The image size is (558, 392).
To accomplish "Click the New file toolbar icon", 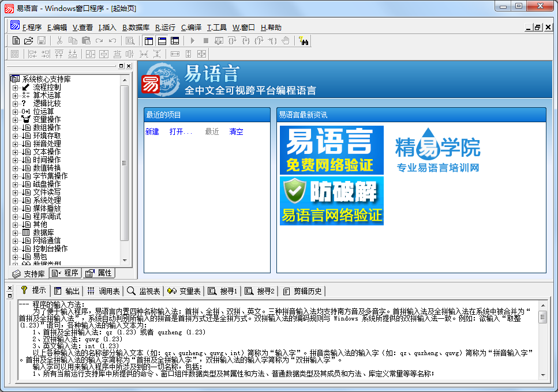I will coord(16,41).
